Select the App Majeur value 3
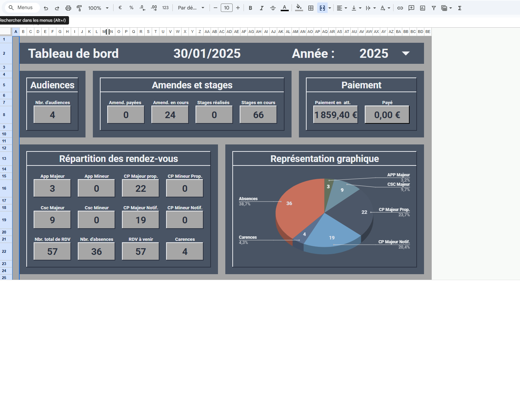Image resolution: width=520 pixels, height=420 pixels. [x=52, y=188]
